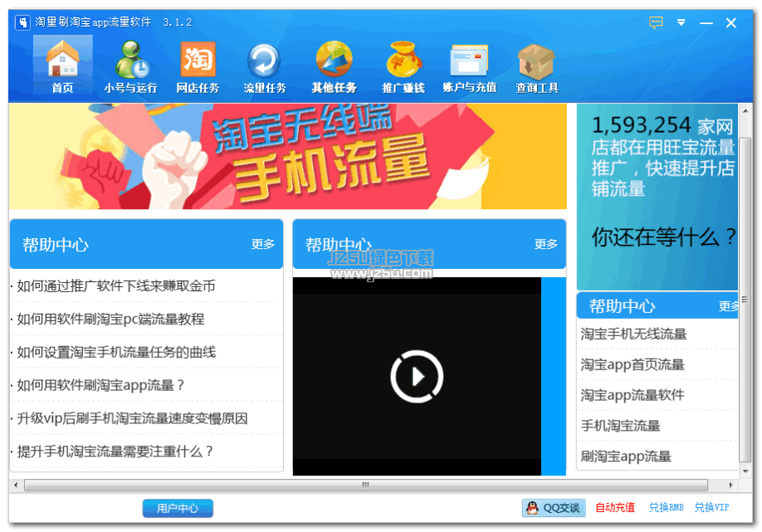Click vertical scrollbar down arrow

[745, 471]
